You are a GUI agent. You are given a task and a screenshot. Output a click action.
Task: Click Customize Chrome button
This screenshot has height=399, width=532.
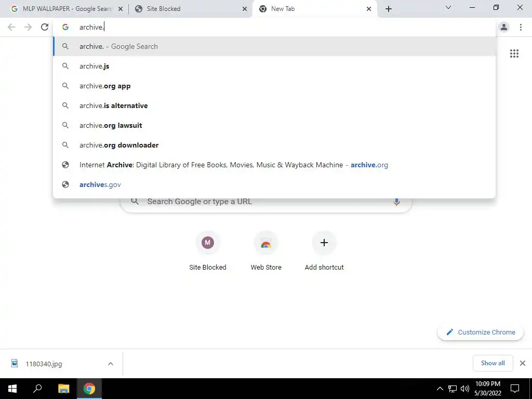pyautogui.click(x=481, y=332)
